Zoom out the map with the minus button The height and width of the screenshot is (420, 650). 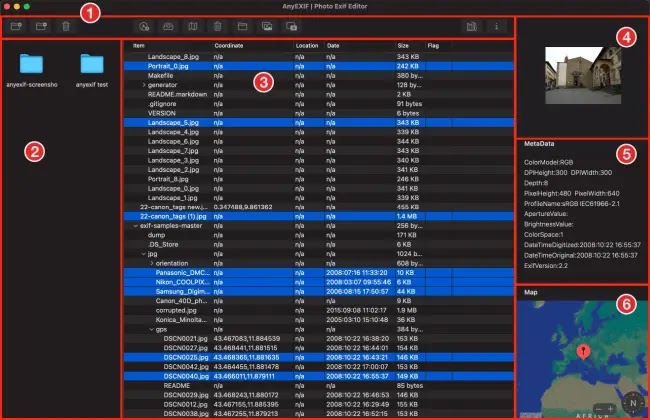598,409
